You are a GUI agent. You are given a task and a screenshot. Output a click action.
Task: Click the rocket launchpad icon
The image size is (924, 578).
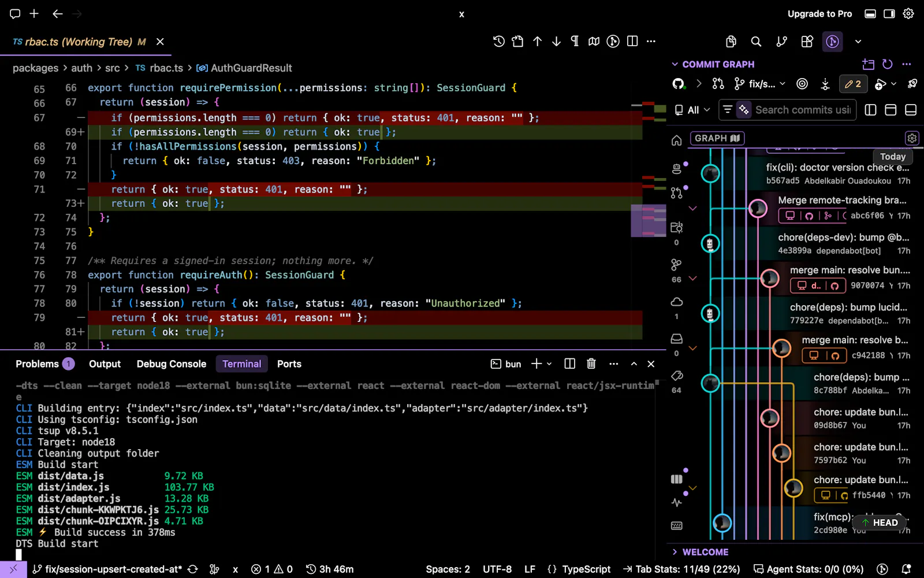tap(912, 84)
